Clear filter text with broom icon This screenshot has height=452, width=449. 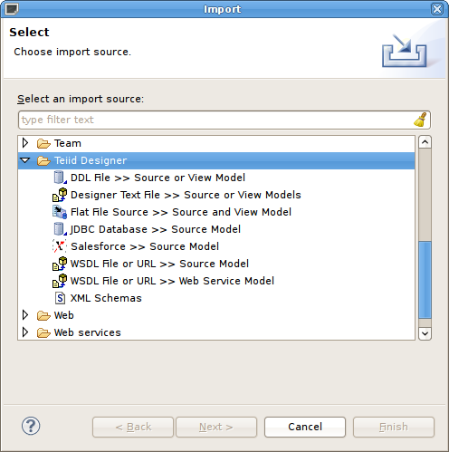(421, 120)
